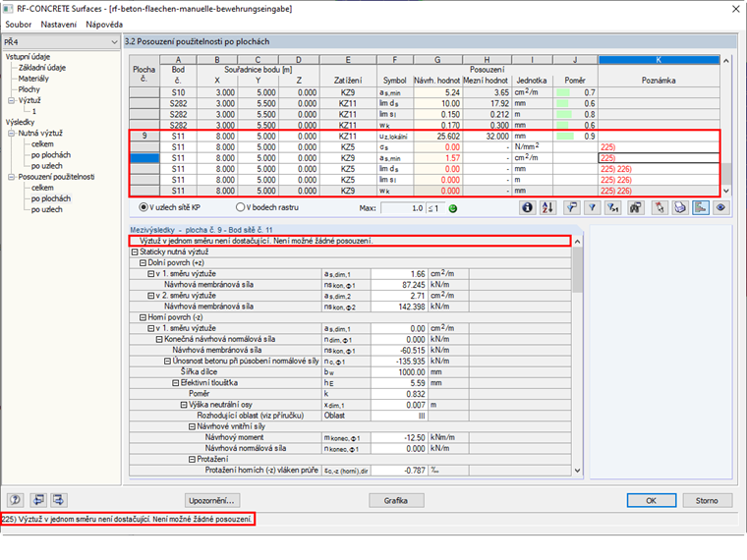Open help with the question mark icon

coord(16,499)
